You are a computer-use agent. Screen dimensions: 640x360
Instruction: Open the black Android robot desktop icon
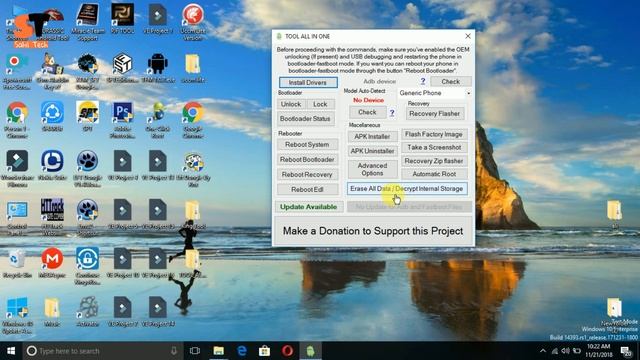(x=158, y=64)
